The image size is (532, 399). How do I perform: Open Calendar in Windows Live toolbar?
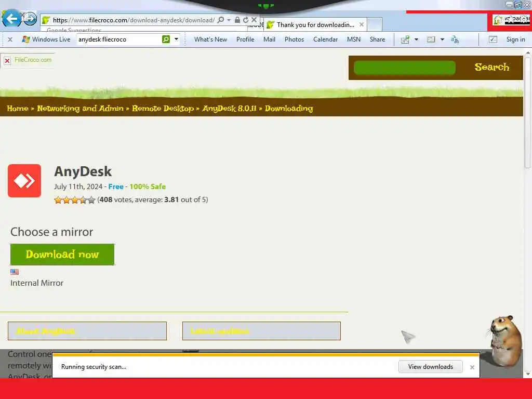pos(325,39)
